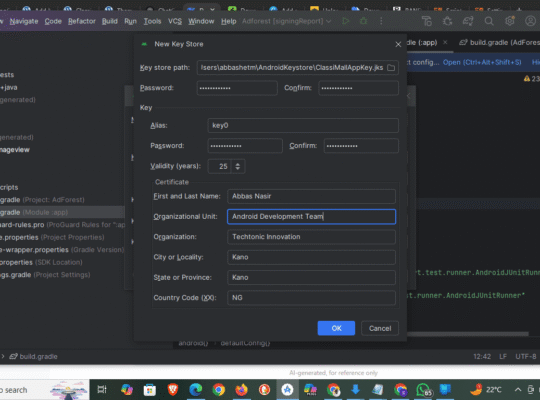
Task: Switch to Android Studio in taskbar
Action: [287, 390]
